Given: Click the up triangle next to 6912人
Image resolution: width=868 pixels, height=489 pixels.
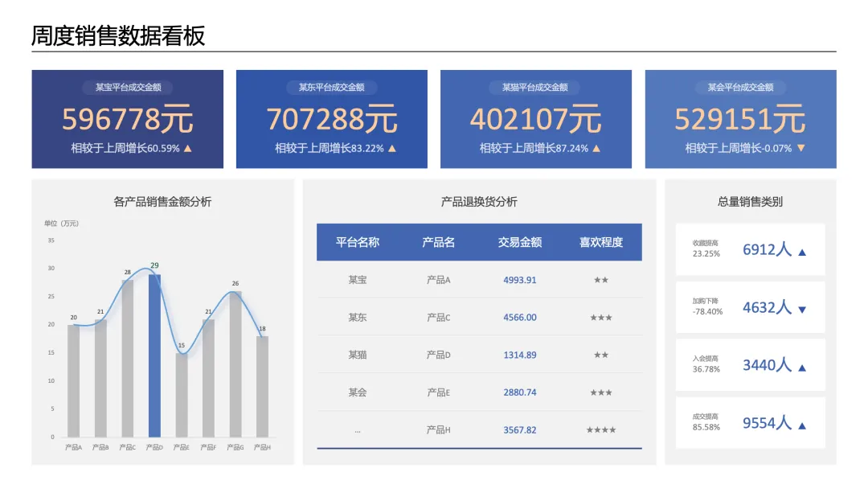Looking at the screenshot, I should pyautogui.click(x=802, y=253).
